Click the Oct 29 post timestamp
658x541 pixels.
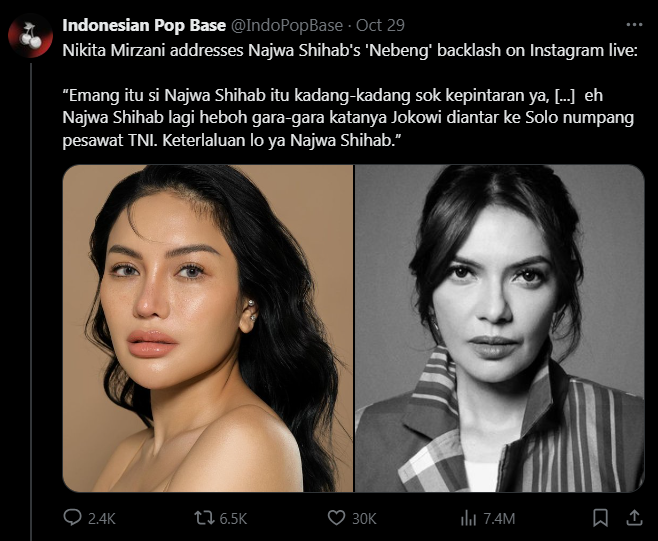(x=380, y=26)
